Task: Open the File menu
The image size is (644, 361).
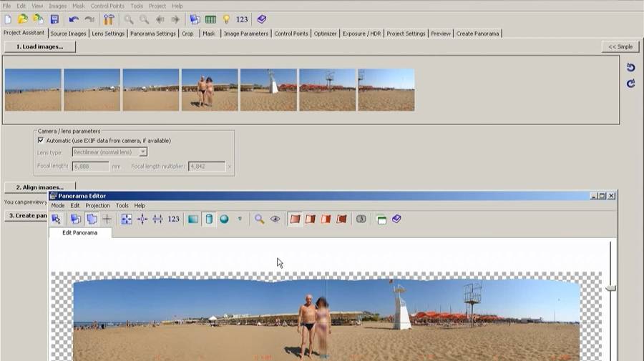Action: [x=6, y=6]
